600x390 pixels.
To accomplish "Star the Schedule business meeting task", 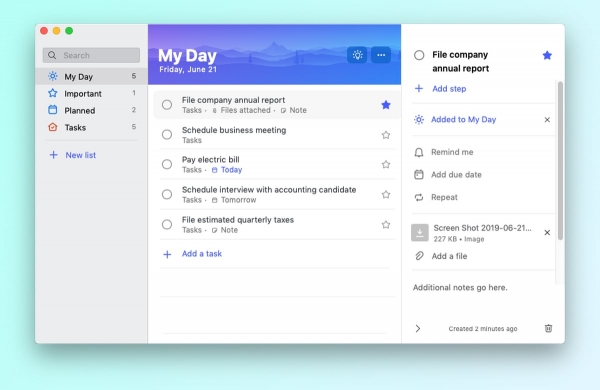I will point(386,135).
